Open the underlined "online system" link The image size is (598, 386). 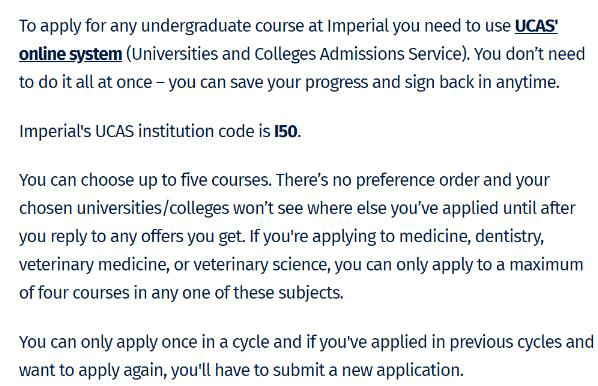point(71,54)
